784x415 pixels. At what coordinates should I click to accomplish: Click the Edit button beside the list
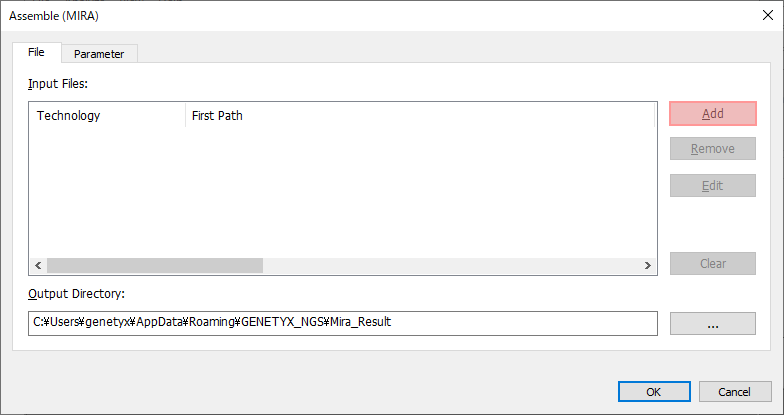(x=712, y=186)
